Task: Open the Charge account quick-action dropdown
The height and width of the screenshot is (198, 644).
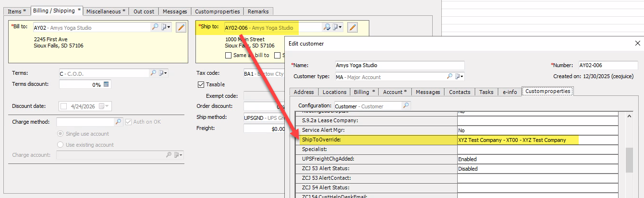Action: (178, 155)
